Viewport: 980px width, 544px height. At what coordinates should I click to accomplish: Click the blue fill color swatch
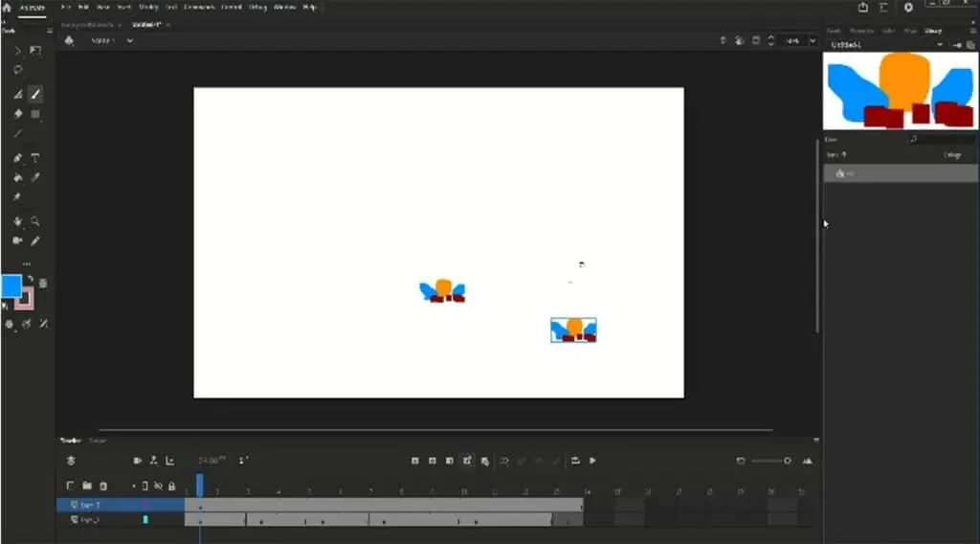point(11,285)
